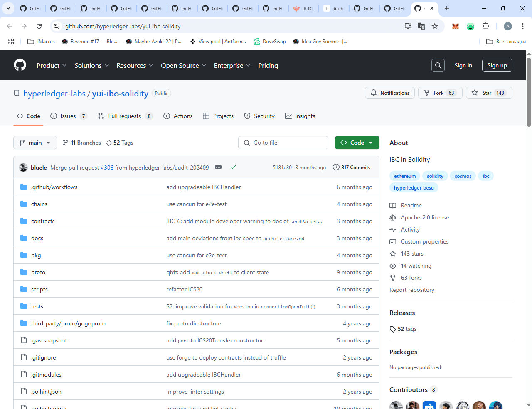The height and width of the screenshot is (409, 532).
Task: Click the GitHub logo in the header
Action: (20, 65)
